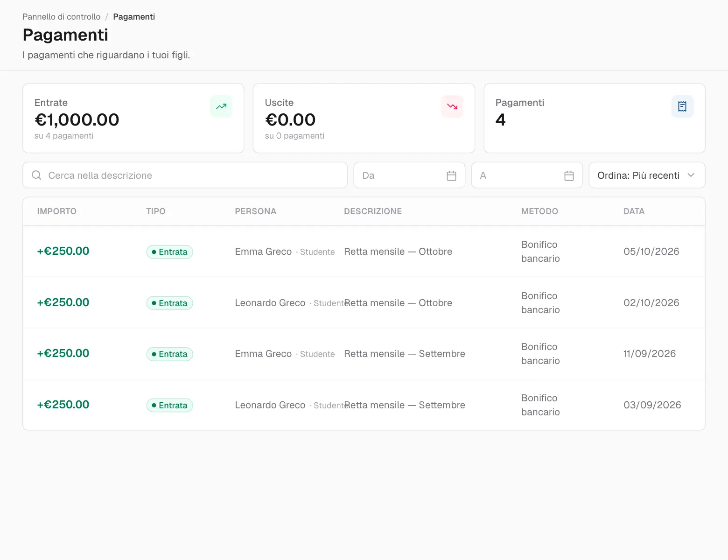Click the +€250.00 amount dated 05/10/2026
Viewport: 728px width, 560px height.
[x=63, y=251]
